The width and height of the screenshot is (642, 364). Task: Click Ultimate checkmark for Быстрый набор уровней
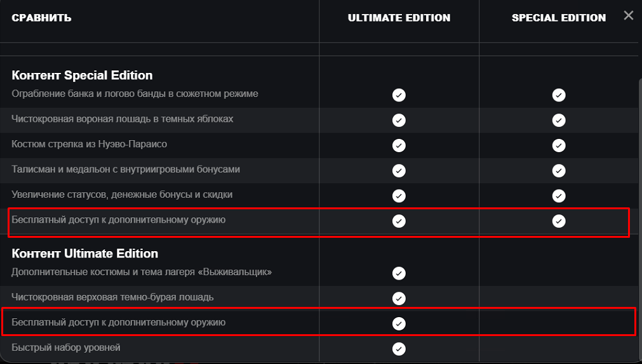[399, 349]
